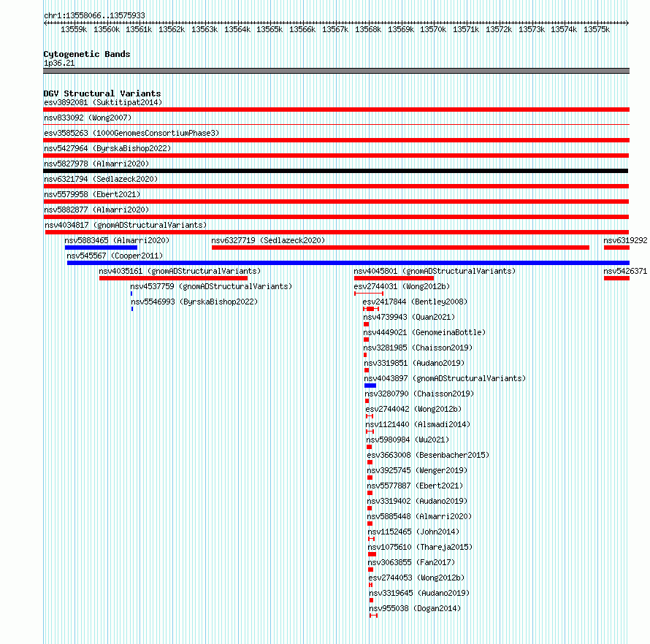Viewport: 650px width, 644px height.
Task: Click the red bar under esv3892081
Action: [x=336, y=110]
